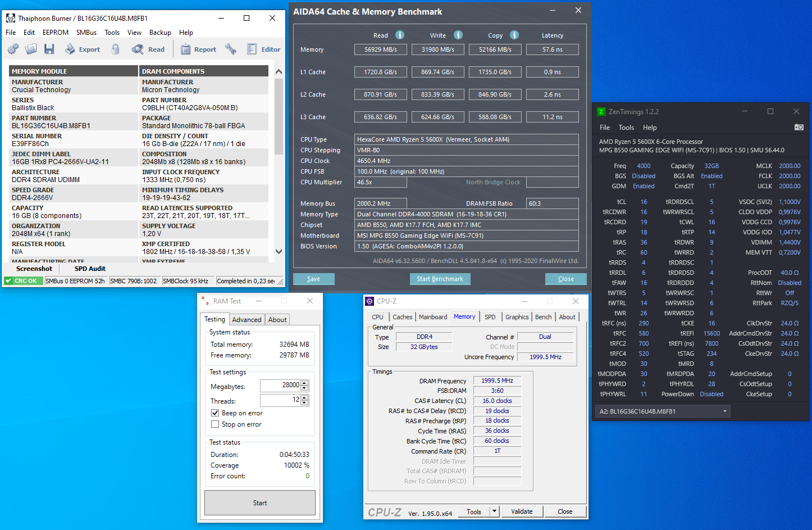Click the gear settings icon in Thaiphoon Burner toolbar
This screenshot has height=530, width=812.
(13, 49)
